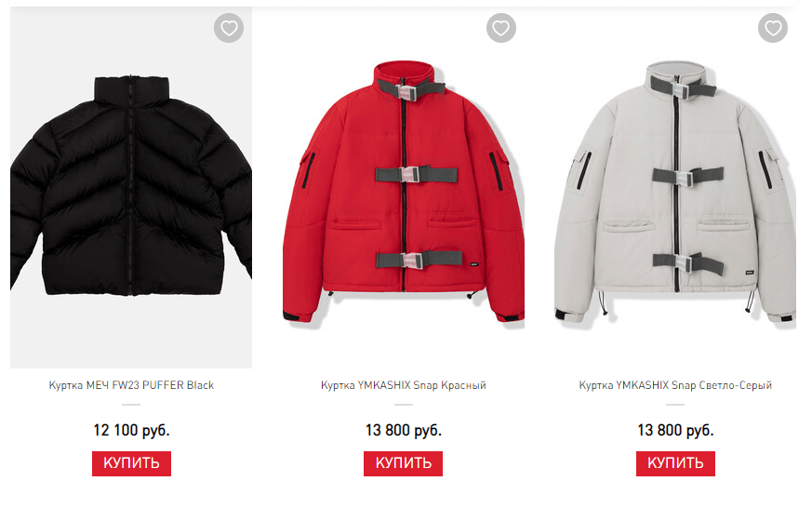Click the 12 100 руб. price
Image resolution: width=812 pixels, height=508 pixels.
coord(131,431)
